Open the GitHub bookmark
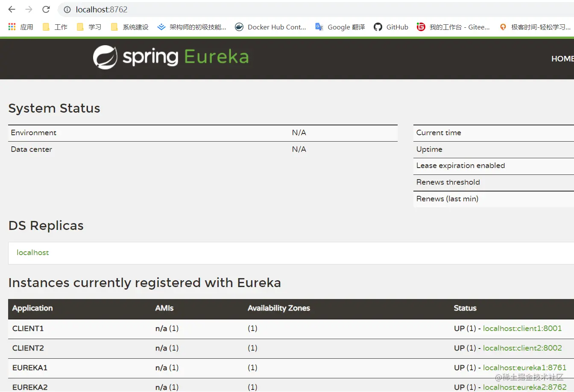 point(391,27)
